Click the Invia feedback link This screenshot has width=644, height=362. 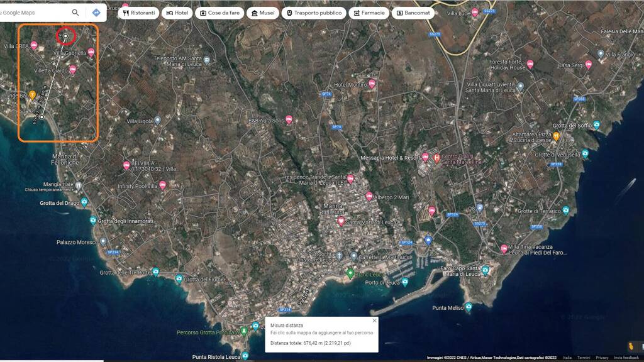tap(626, 358)
